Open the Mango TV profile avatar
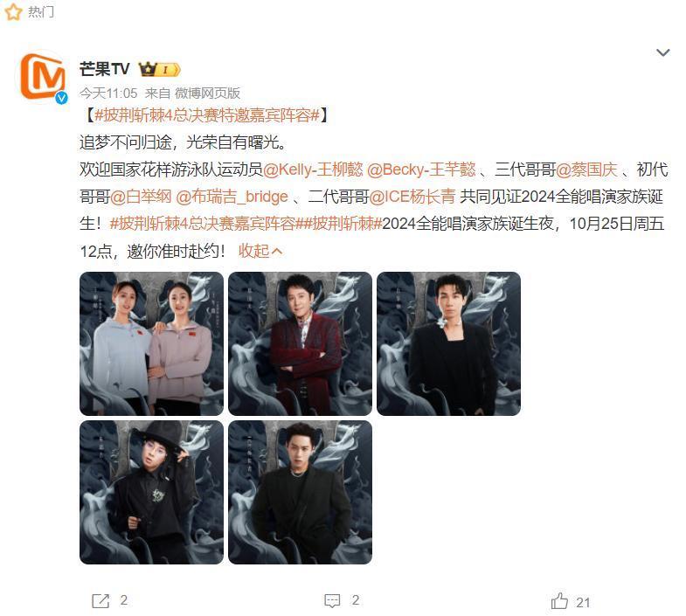686x616 pixels. point(43,76)
